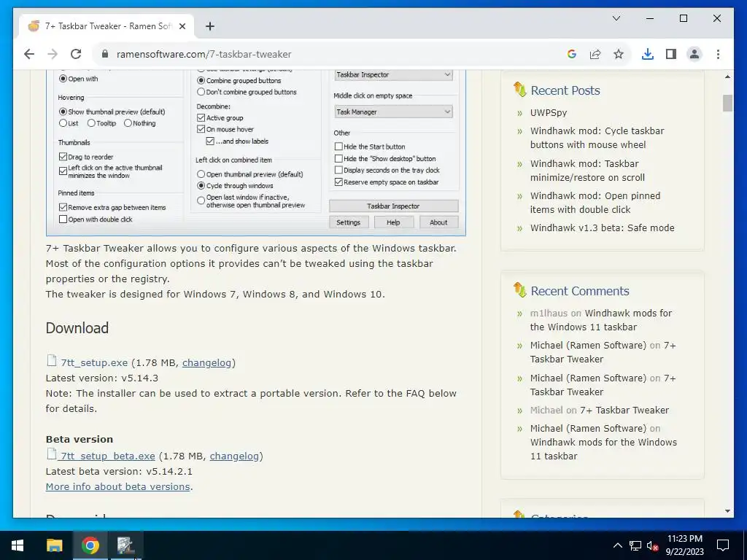The width and height of the screenshot is (747, 560).
Task: Open notification center icon
Action: pyautogui.click(x=723, y=545)
